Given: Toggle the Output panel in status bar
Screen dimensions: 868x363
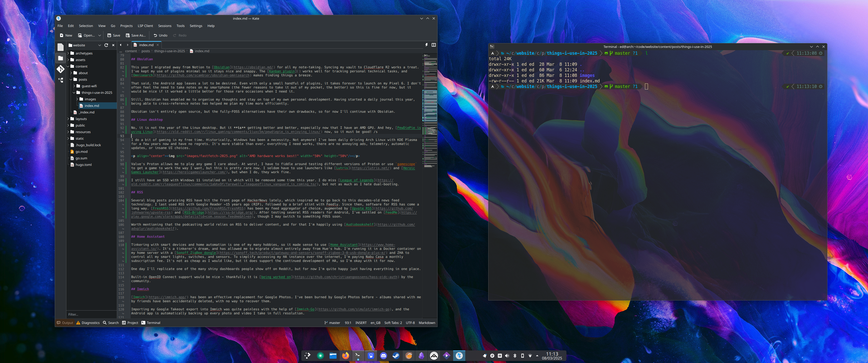Looking at the screenshot, I should [65, 323].
